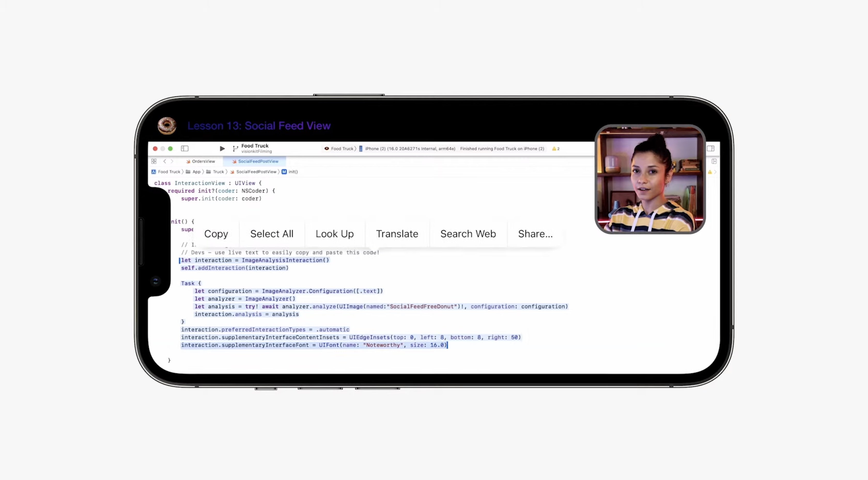Click the Swift icon on the OrdersView tab

tap(188, 161)
